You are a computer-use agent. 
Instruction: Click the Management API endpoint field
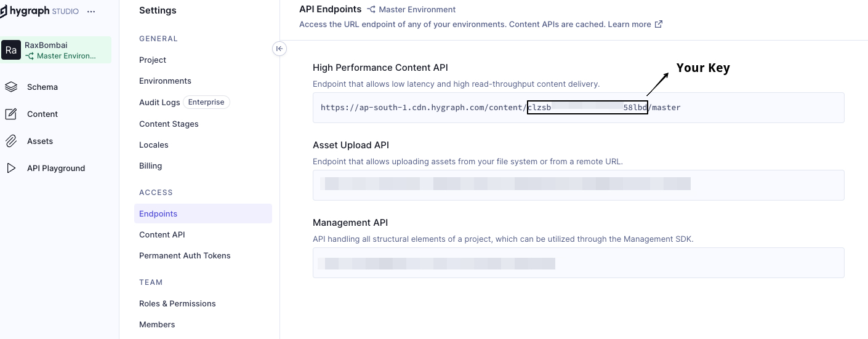tap(577, 263)
